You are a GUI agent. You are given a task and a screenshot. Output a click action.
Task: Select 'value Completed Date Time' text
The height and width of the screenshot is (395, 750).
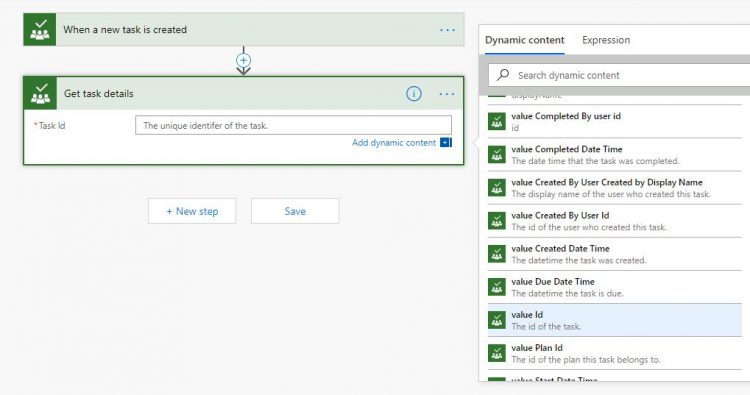(x=567, y=149)
